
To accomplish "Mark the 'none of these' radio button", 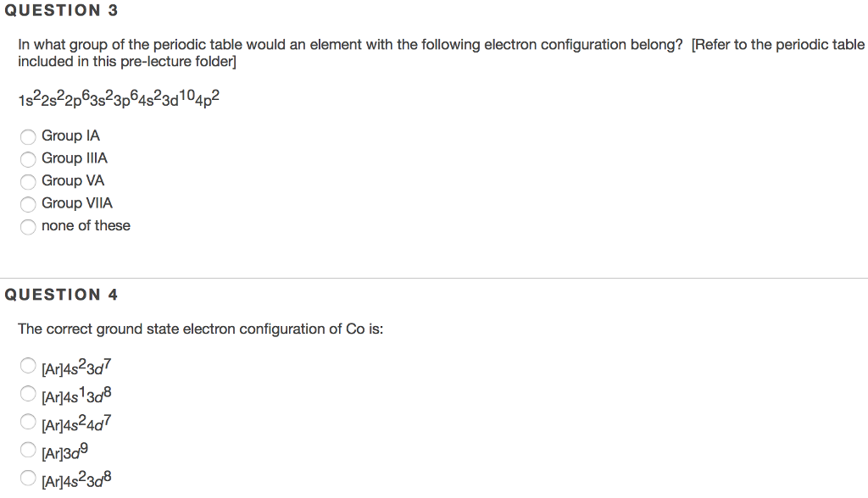I will 29,226.
